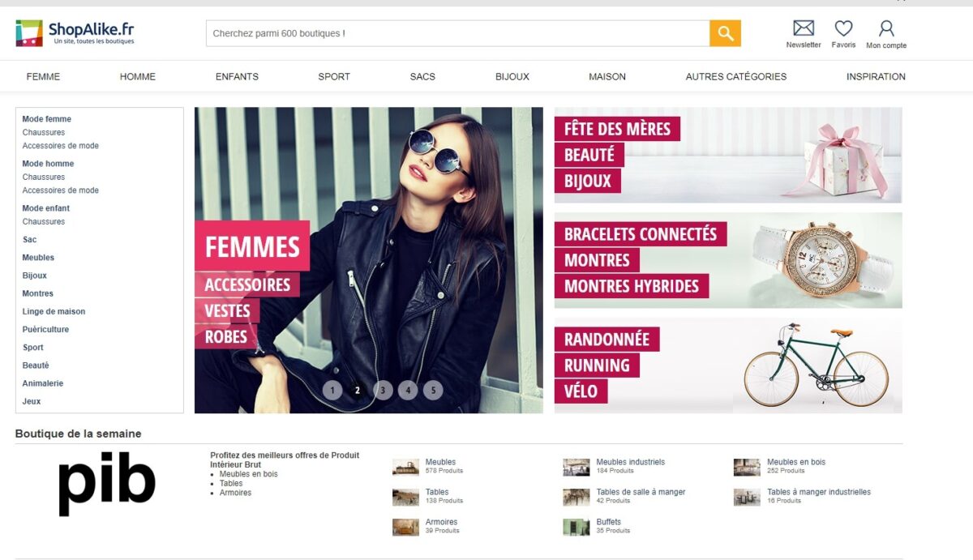The width and height of the screenshot is (973, 560).
Task: Go to the SPORT menu item
Action: (x=333, y=77)
